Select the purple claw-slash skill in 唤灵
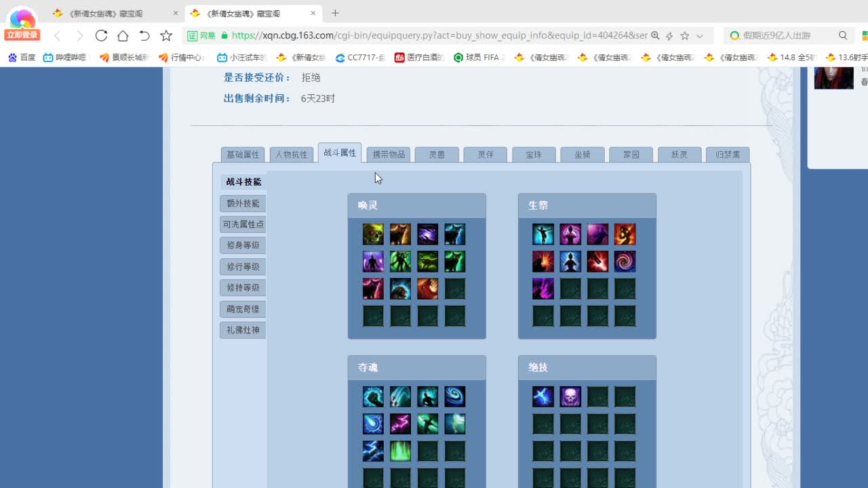The height and width of the screenshot is (488, 868). pos(427,235)
